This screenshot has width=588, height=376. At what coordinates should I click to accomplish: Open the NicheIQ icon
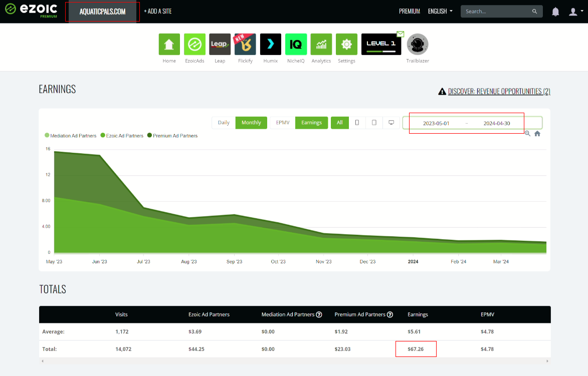point(296,44)
